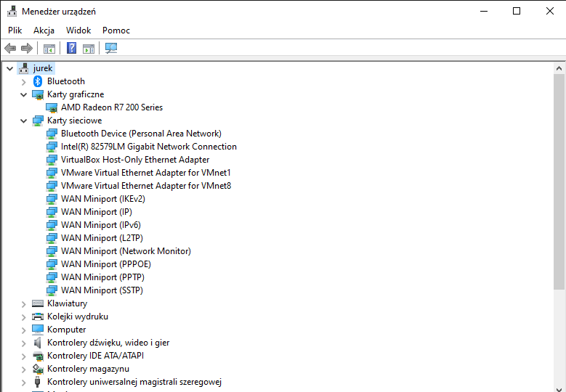Expand the Bluetooth category
This screenshot has width=566, height=392.
pyautogui.click(x=24, y=82)
